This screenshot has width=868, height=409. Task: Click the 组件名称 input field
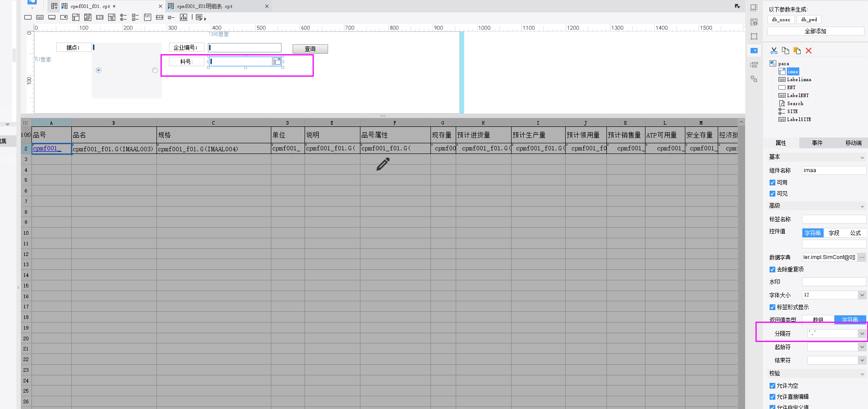(834, 170)
